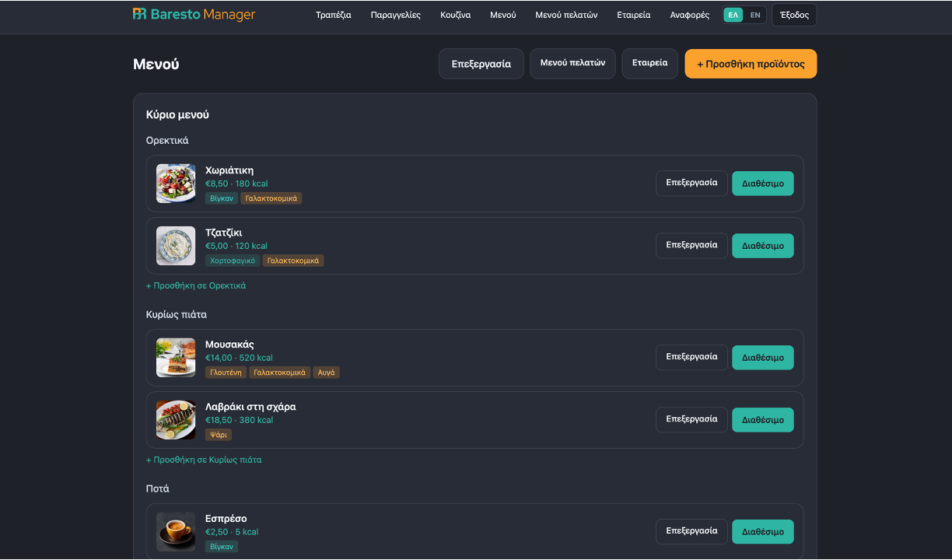Click + Προσθήκη σε Κυρίως πιάτα link
952x560 pixels.
point(204,460)
